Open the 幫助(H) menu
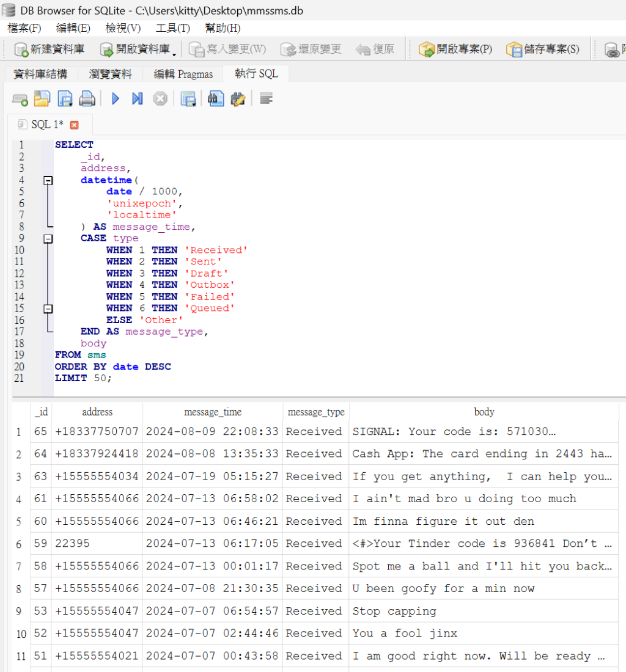Image resolution: width=626 pixels, height=672 pixels. (223, 28)
